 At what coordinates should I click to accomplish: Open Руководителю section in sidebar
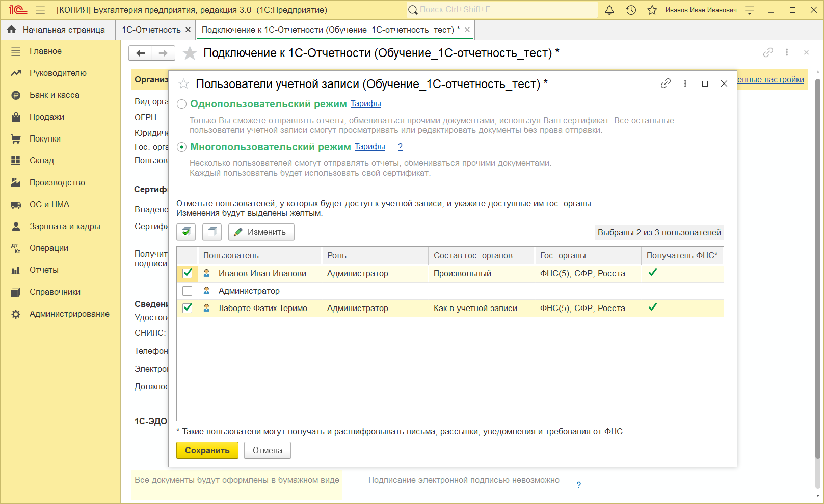pyautogui.click(x=60, y=73)
